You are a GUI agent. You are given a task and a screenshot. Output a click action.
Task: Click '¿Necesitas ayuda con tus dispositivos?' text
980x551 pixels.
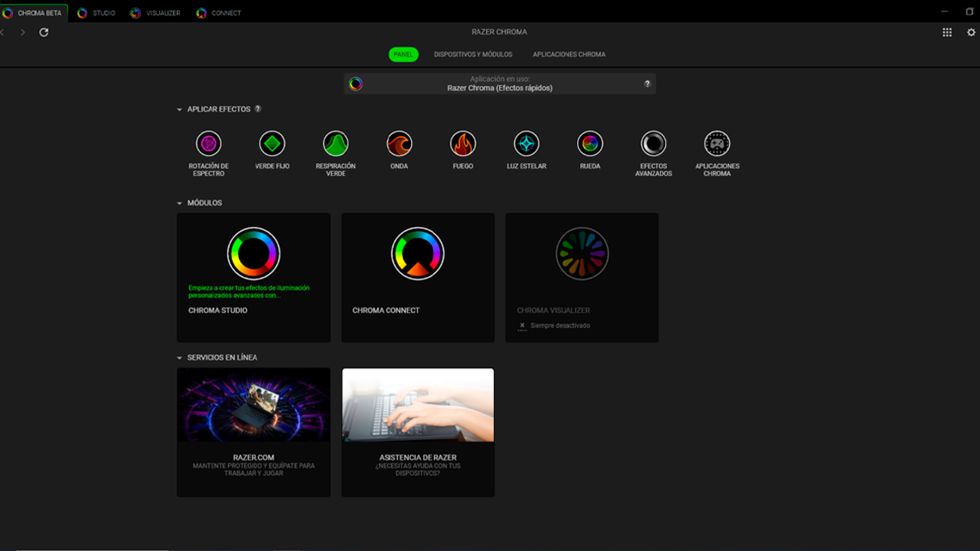[418, 469]
